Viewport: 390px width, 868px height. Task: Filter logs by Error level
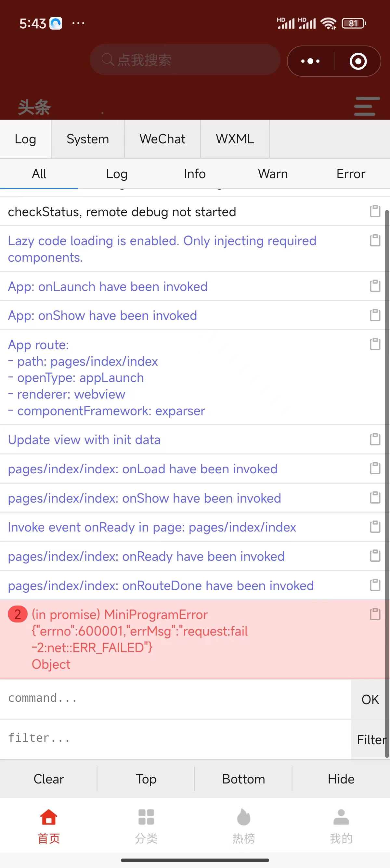click(x=351, y=174)
